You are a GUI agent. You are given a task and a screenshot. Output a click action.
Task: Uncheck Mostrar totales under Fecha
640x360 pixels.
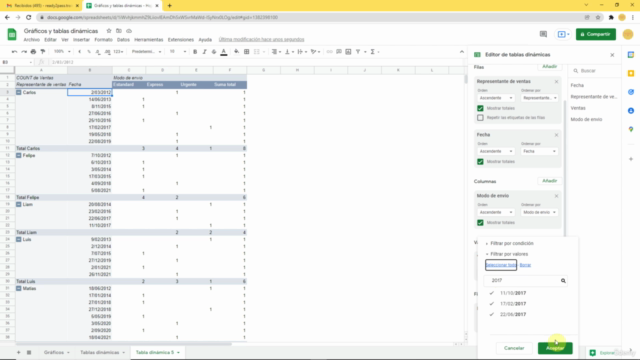click(x=480, y=162)
